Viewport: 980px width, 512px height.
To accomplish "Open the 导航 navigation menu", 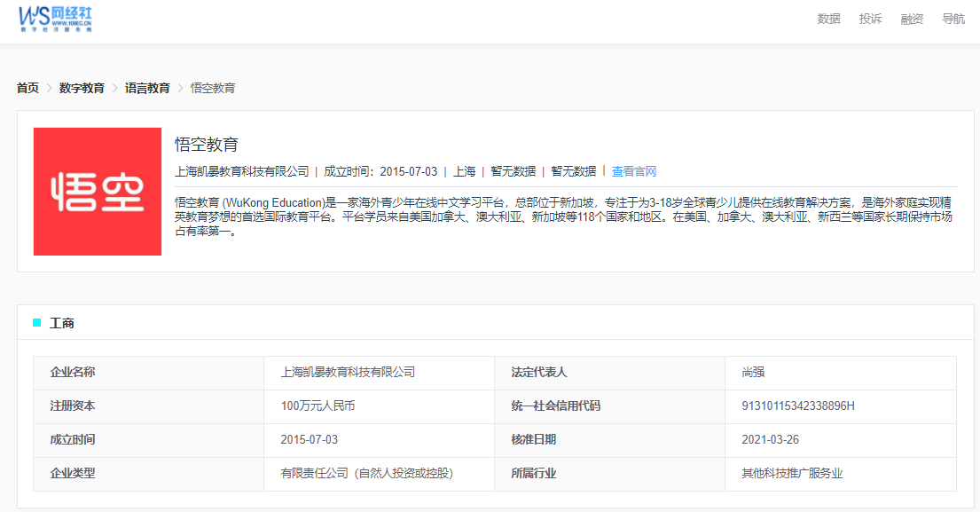I will pos(953,19).
